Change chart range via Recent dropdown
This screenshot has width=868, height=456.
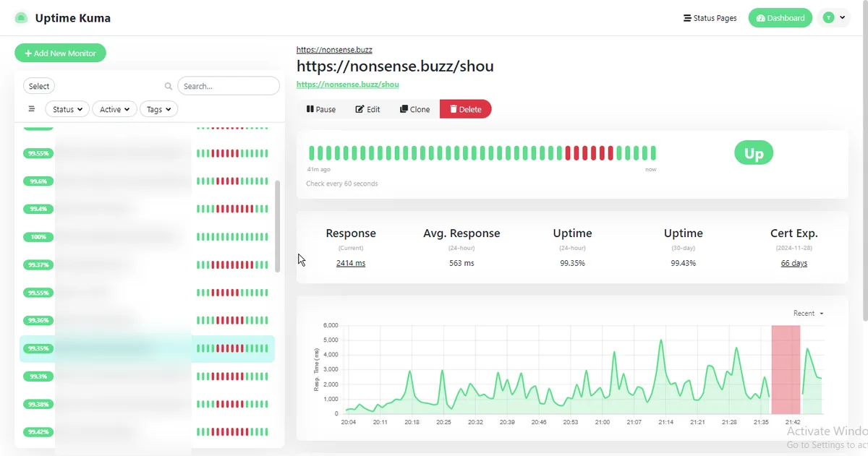click(808, 313)
